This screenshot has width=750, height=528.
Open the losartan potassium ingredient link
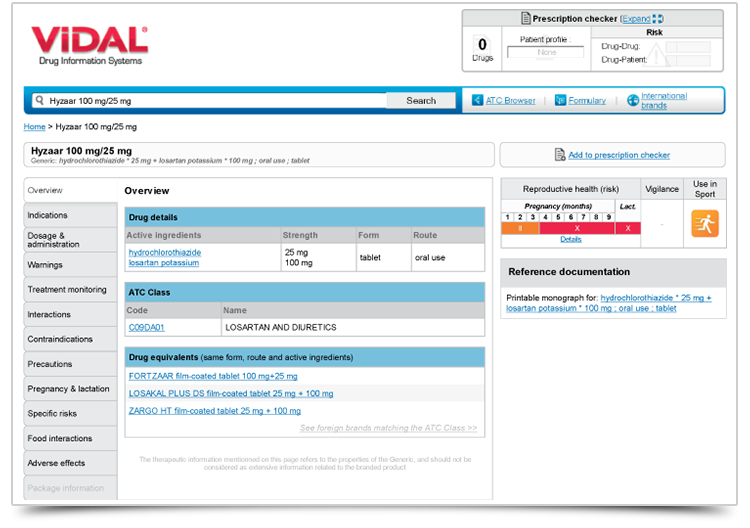pyautogui.click(x=164, y=263)
